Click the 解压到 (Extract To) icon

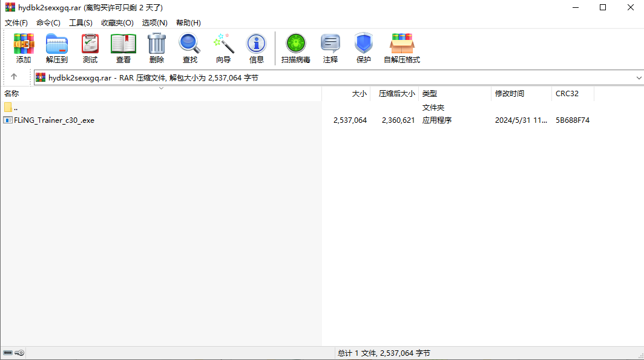pyautogui.click(x=57, y=48)
